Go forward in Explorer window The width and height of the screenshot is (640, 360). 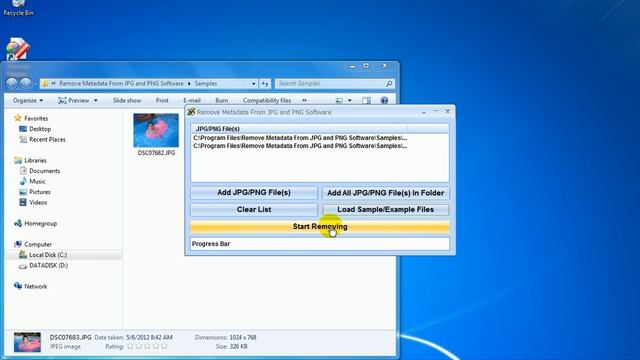click(25, 83)
